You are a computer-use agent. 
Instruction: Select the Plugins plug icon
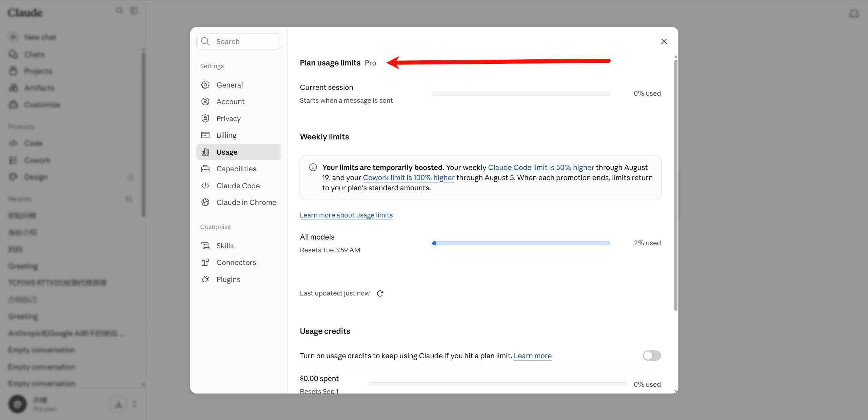point(205,279)
